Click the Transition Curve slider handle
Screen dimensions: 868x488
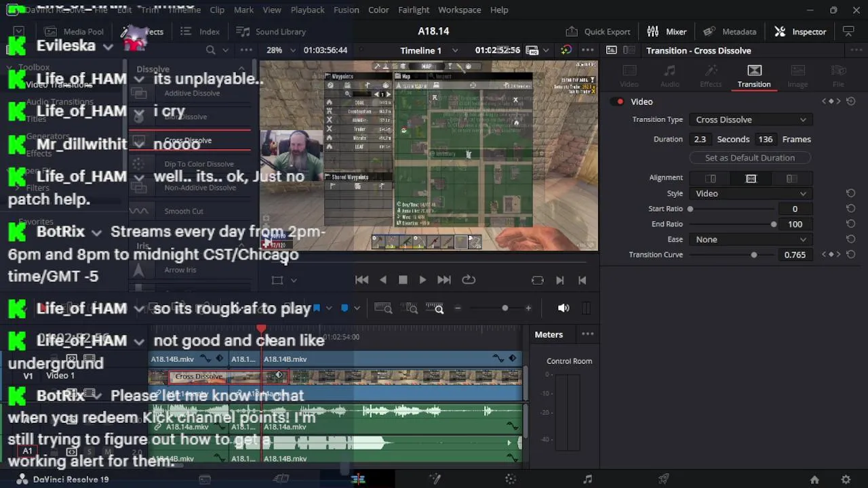pos(754,255)
